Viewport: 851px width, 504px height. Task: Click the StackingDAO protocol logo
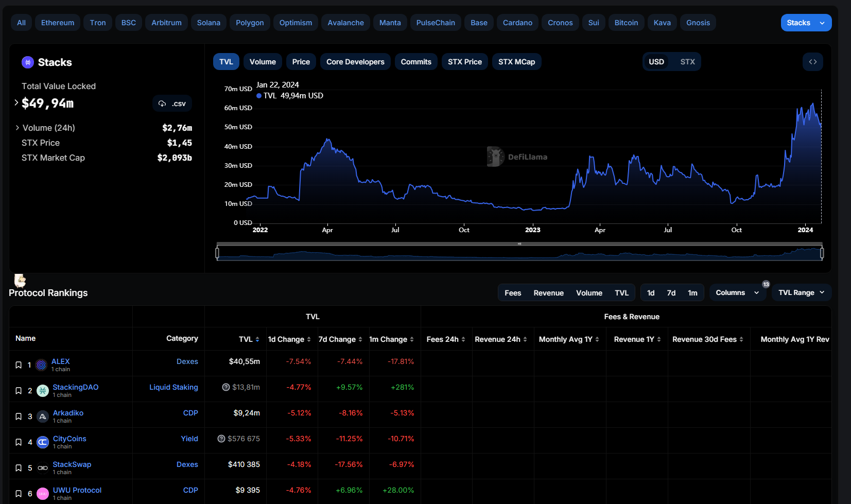point(43,391)
